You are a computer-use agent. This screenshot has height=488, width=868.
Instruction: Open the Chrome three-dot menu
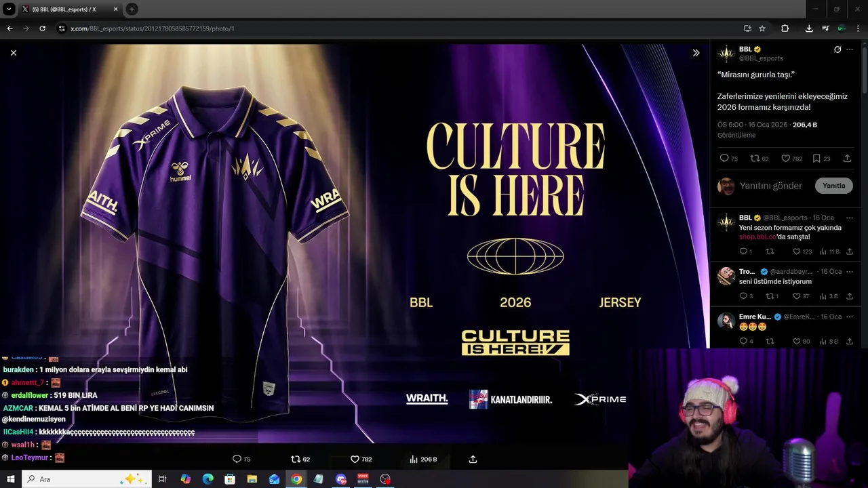click(859, 28)
